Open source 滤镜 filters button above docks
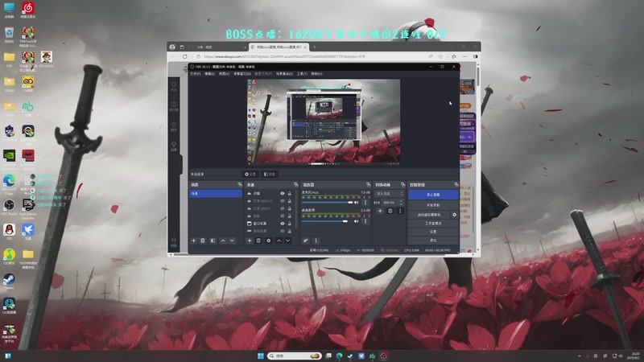This screenshot has width=644, height=362. tap(270, 174)
